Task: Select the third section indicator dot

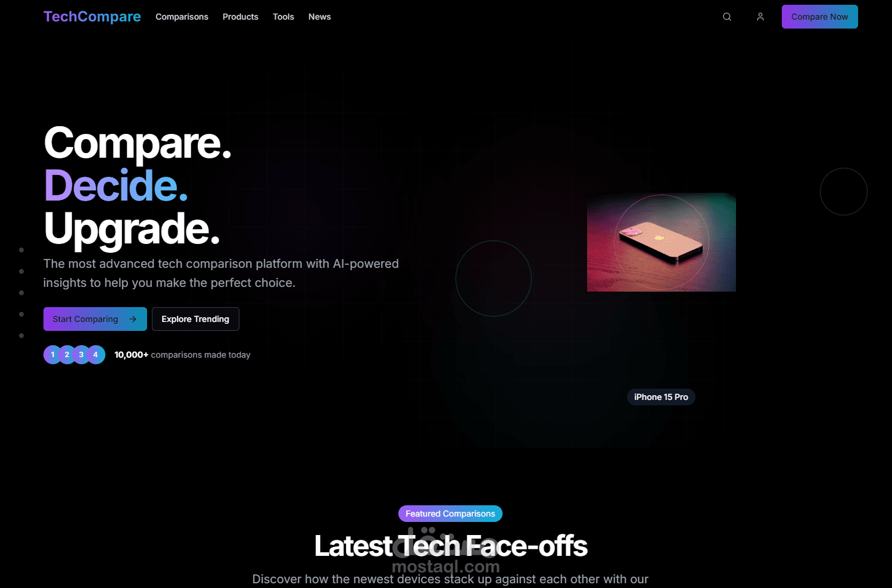Action: tap(21, 293)
